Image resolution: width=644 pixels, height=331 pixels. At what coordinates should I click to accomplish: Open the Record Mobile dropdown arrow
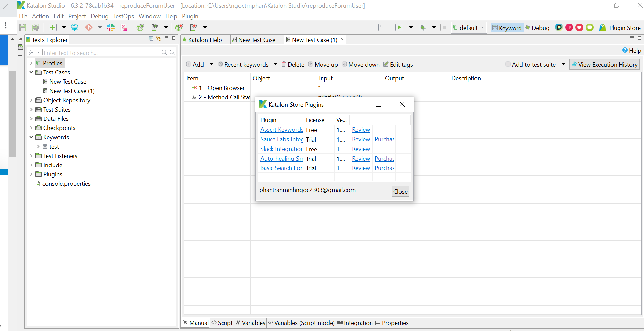(205, 27)
